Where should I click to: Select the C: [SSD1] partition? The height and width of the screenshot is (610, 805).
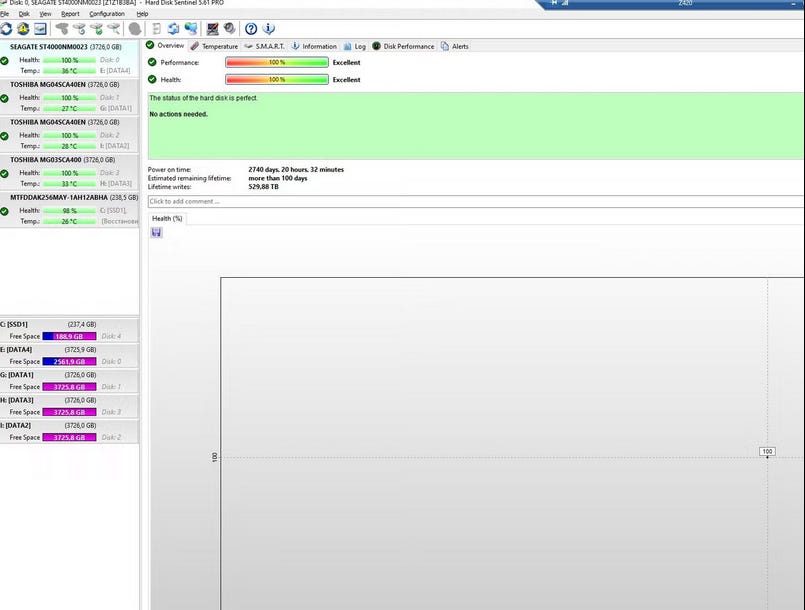point(69,330)
